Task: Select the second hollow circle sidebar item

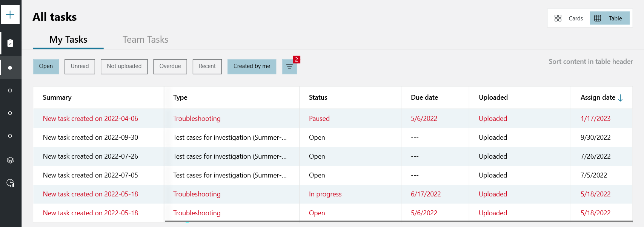Action: click(10, 113)
